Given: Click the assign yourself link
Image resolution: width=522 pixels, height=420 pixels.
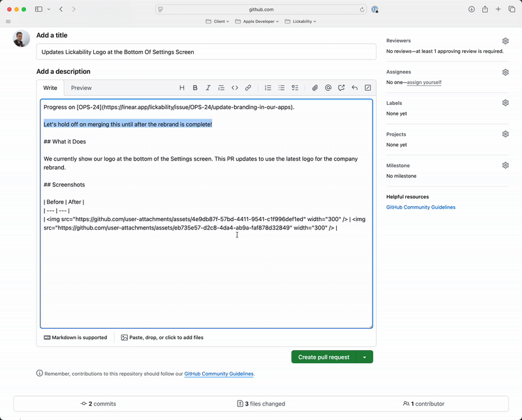Looking at the screenshot, I should 424,82.
